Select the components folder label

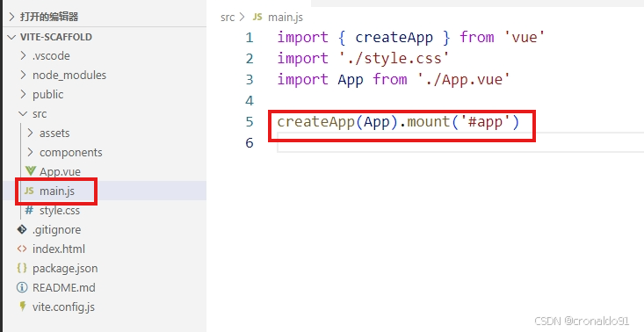70,152
